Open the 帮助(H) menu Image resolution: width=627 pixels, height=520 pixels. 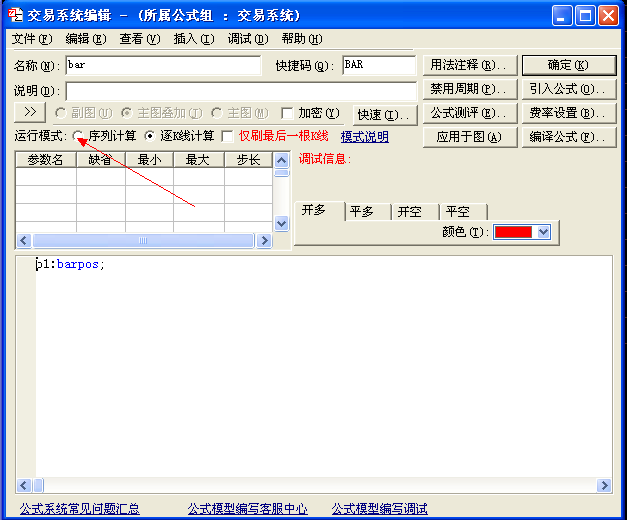click(x=302, y=39)
